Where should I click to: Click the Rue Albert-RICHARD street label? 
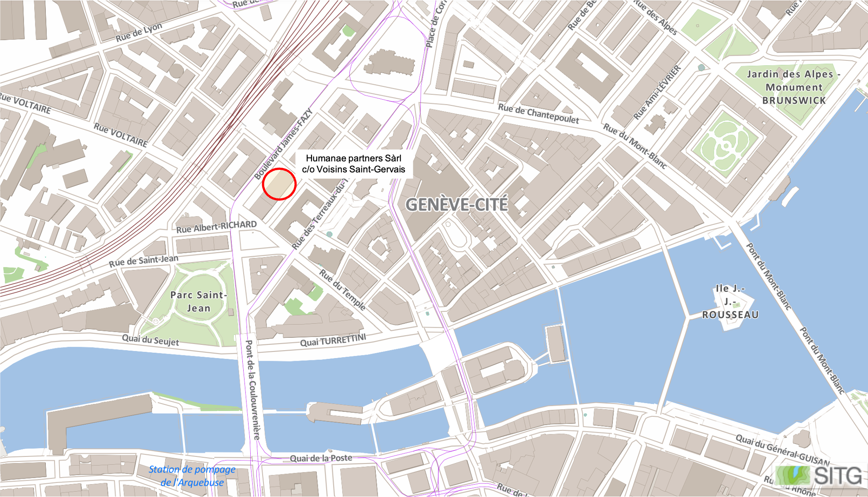point(216,227)
